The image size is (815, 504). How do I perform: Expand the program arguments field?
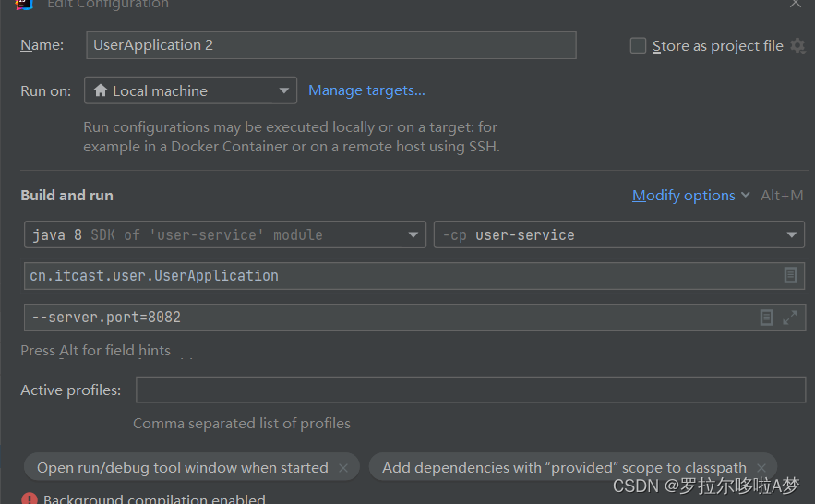[x=789, y=317]
